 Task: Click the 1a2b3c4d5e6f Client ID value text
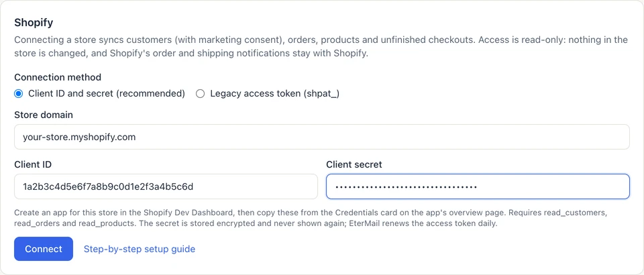(108, 186)
